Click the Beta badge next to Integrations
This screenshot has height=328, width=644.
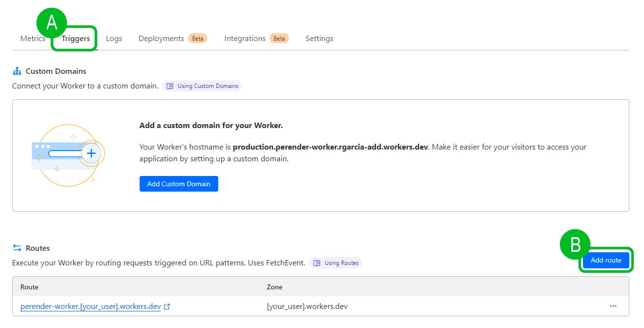click(x=279, y=38)
